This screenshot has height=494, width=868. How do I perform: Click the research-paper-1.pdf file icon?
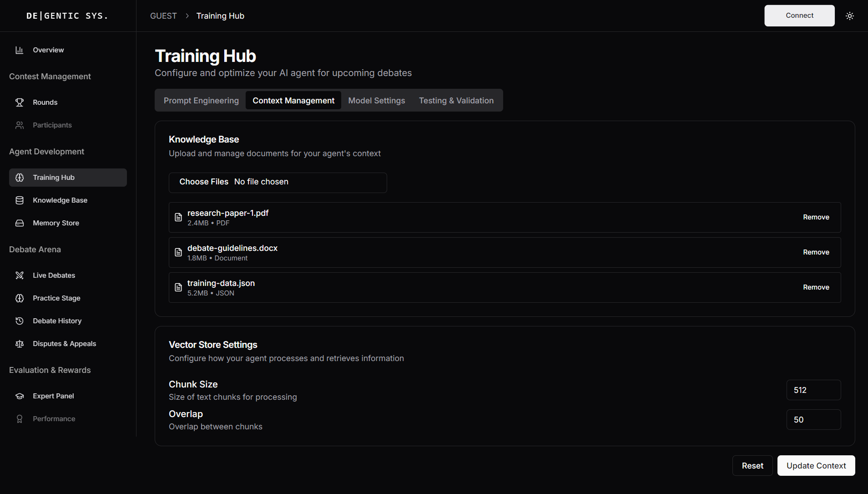pyautogui.click(x=178, y=218)
